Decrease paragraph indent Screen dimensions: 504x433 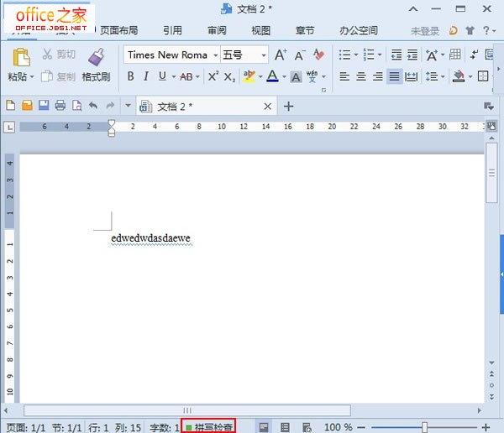point(396,55)
